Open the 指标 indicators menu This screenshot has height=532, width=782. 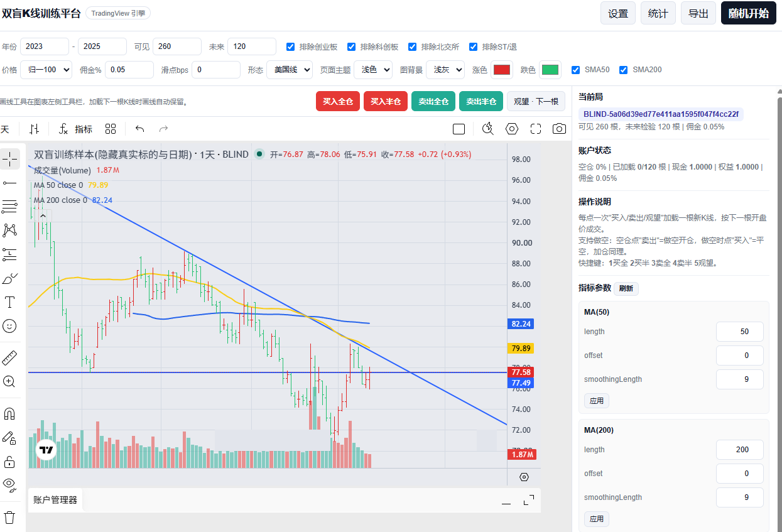75,129
